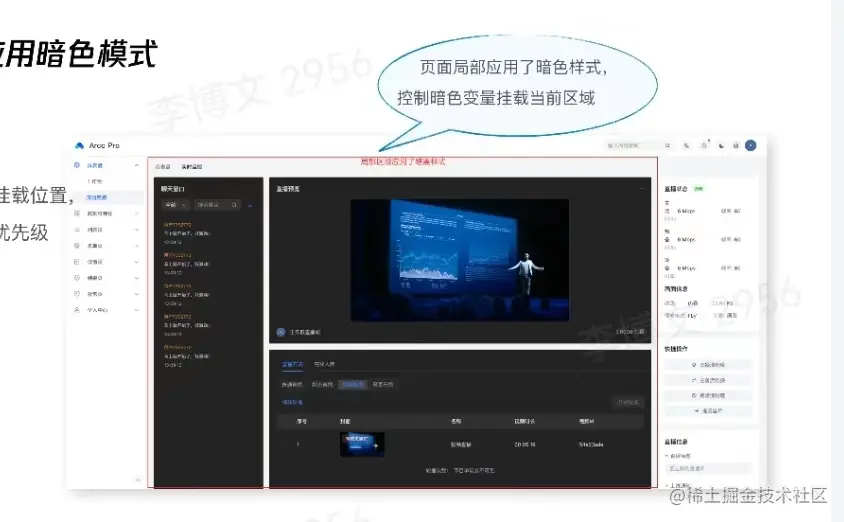Click the green status tag beside 直播状态

(699, 189)
